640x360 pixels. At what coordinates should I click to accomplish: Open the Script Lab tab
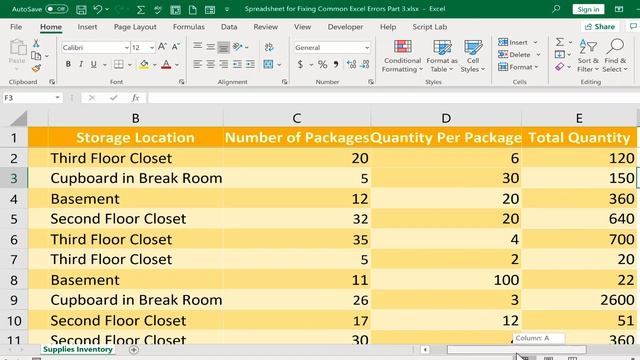point(429,27)
